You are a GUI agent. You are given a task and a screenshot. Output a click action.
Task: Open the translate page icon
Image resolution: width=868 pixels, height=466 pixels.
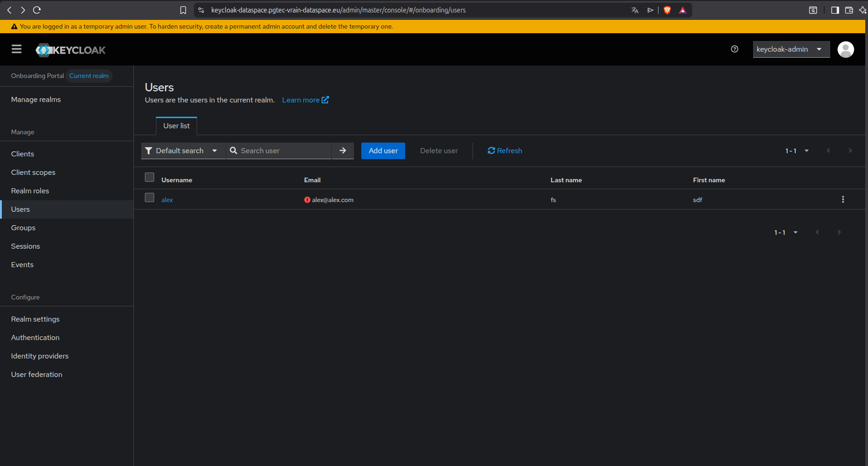635,10
